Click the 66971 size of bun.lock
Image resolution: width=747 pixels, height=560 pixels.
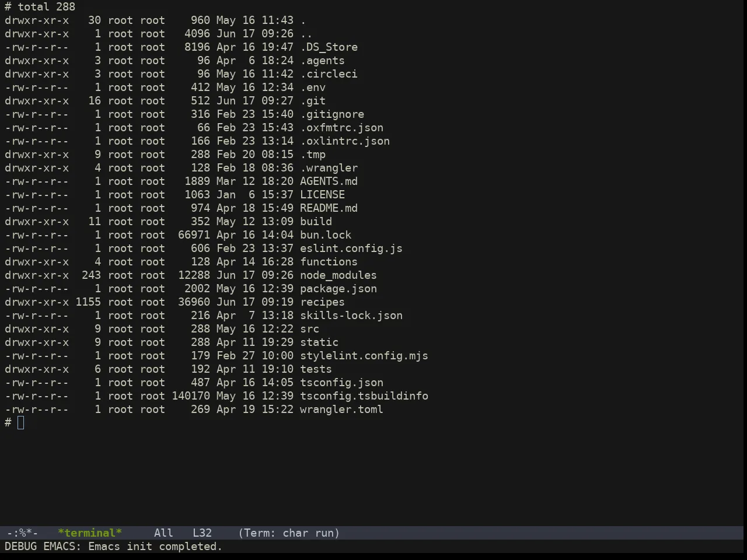pyautogui.click(x=194, y=235)
